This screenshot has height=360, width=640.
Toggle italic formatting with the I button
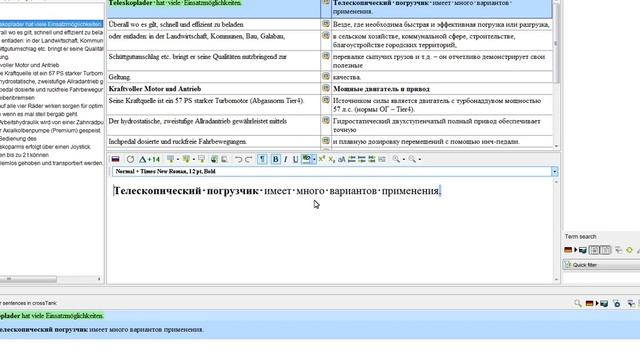286,159
